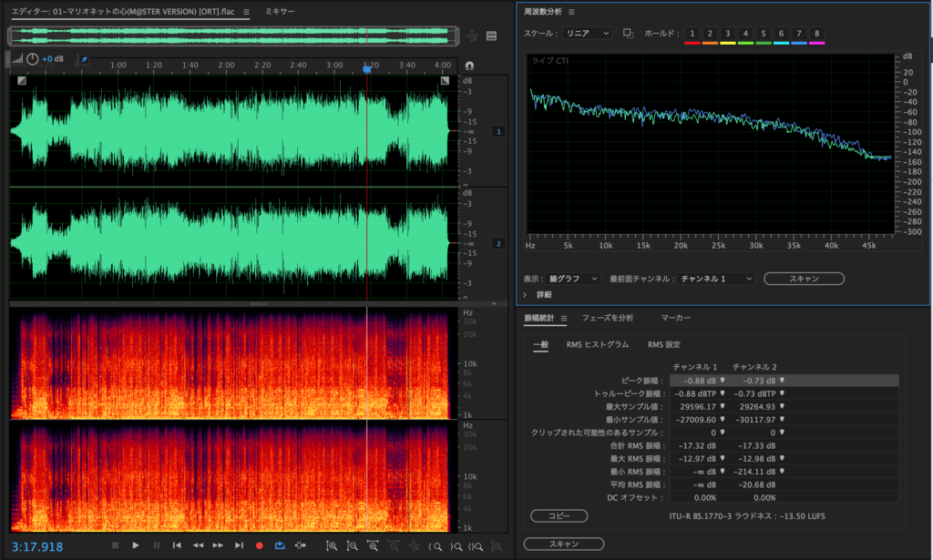This screenshot has height=560, width=933.
Task: Toggle hold button 3
Action: [x=728, y=34]
